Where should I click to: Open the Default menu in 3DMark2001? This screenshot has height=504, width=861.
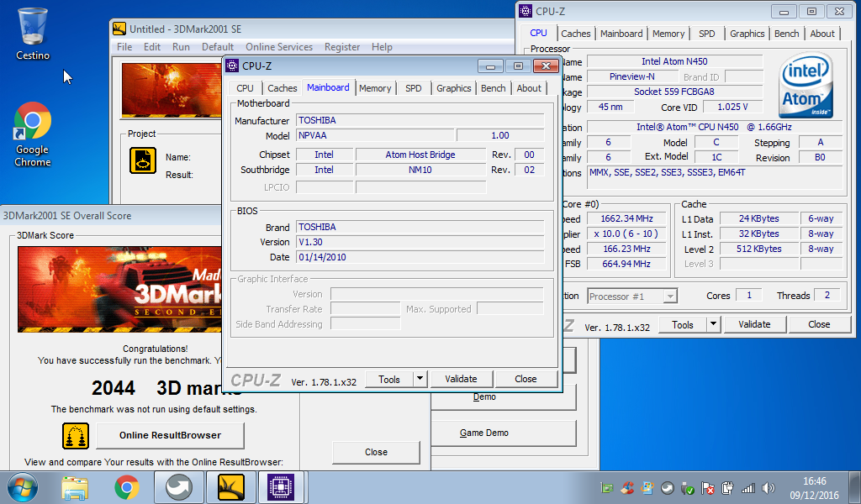[x=218, y=46]
